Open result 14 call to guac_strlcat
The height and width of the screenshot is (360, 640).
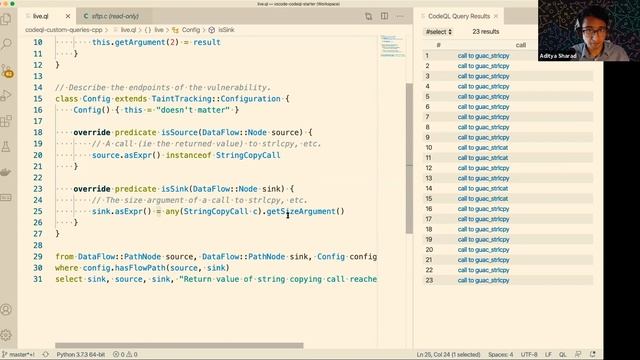483,188
